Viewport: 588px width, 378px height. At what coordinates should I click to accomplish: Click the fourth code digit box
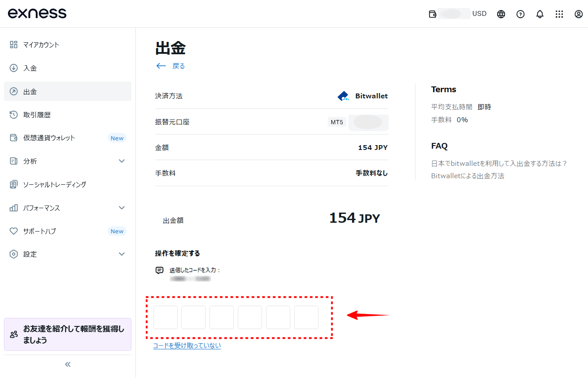coord(250,318)
